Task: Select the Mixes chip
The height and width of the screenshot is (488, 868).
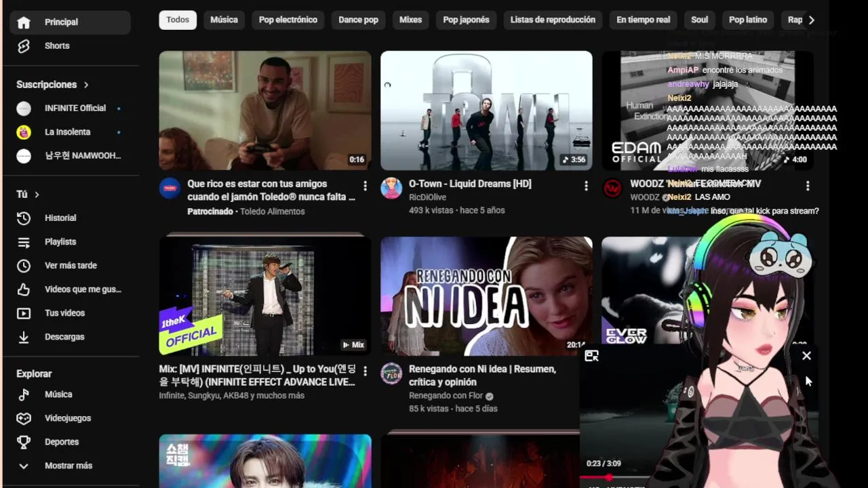Action: click(x=410, y=20)
